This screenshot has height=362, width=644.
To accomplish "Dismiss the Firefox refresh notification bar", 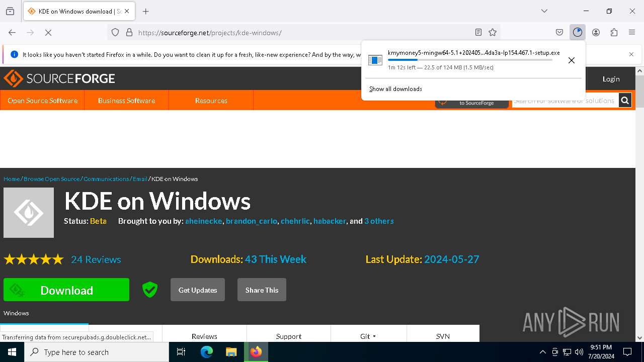I will pyautogui.click(x=631, y=54).
